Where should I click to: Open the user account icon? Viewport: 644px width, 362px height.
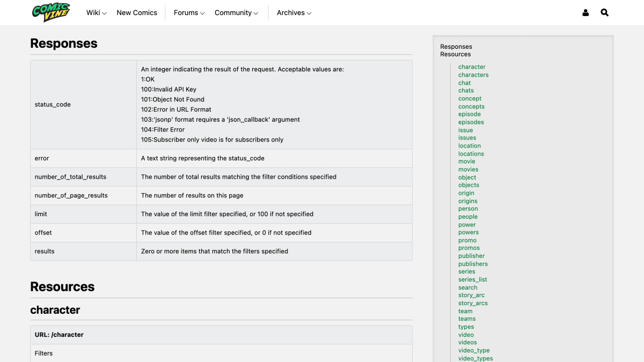coord(586,13)
